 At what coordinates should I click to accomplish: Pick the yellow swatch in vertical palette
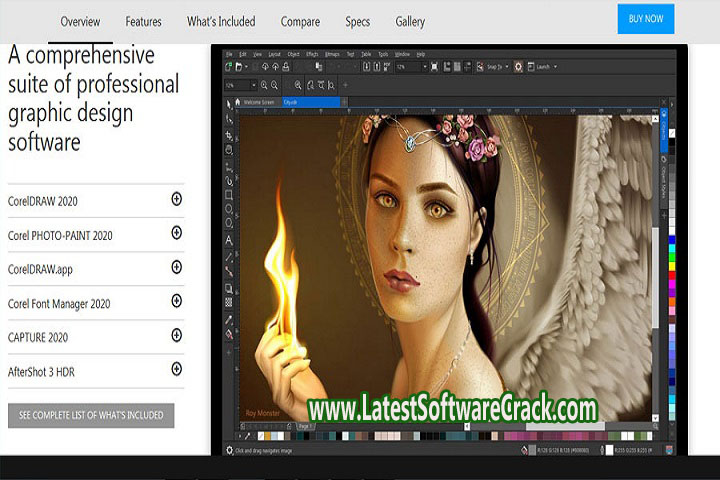(x=672, y=265)
